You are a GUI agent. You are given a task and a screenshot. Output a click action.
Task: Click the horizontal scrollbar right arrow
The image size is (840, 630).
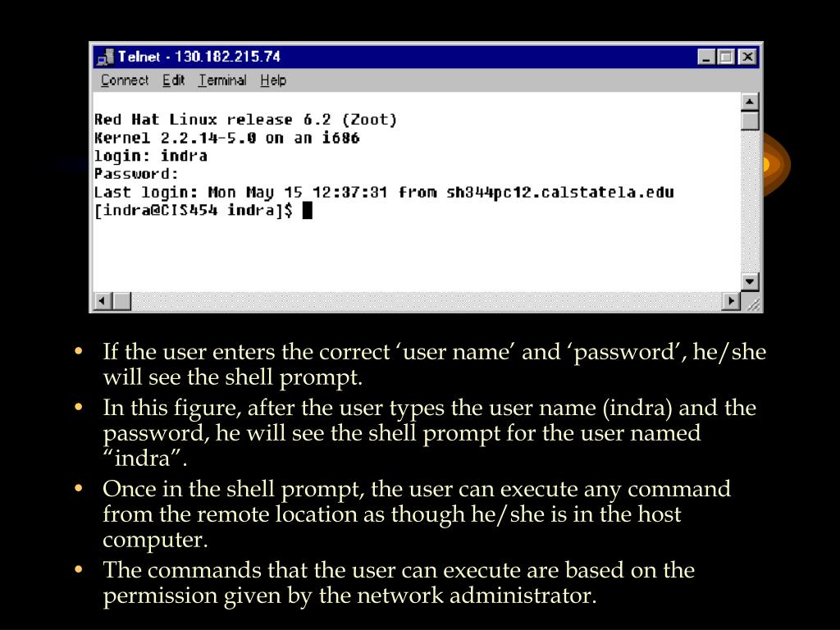tap(731, 301)
